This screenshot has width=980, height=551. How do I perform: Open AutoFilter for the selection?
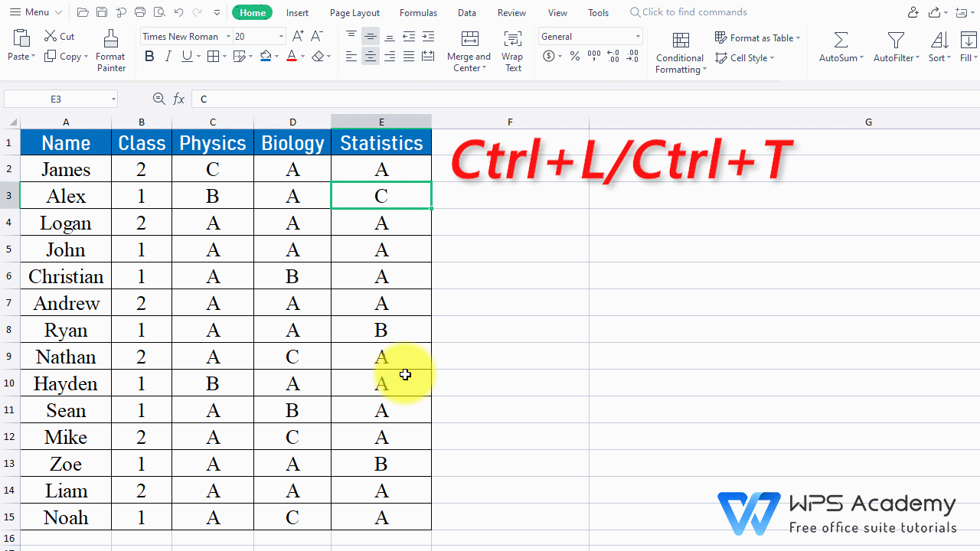pos(896,41)
